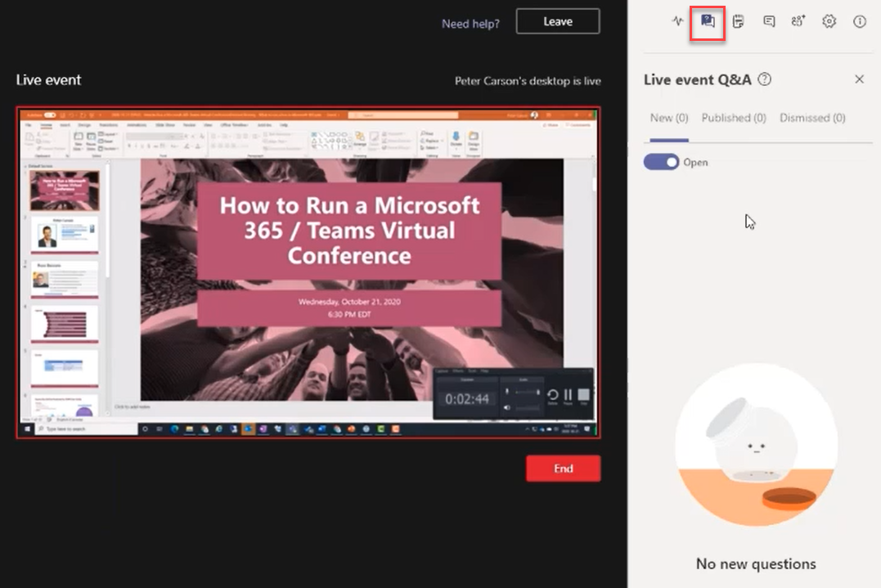Open Microsoft Edge from the shared taskbar
The image size is (881, 588).
(x=175, y=429)
